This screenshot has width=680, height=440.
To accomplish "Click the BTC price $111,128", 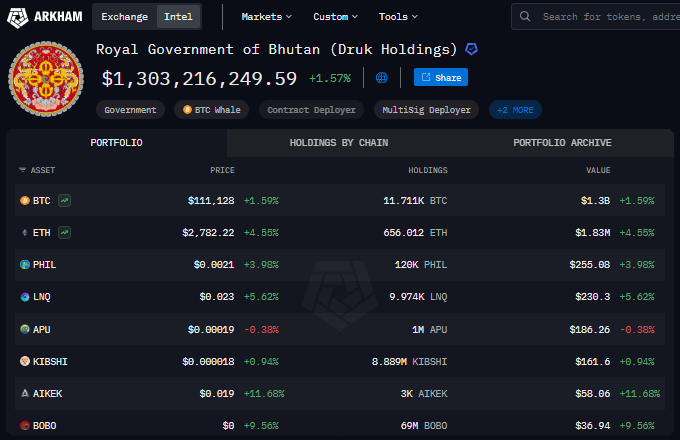I will 211,201.
